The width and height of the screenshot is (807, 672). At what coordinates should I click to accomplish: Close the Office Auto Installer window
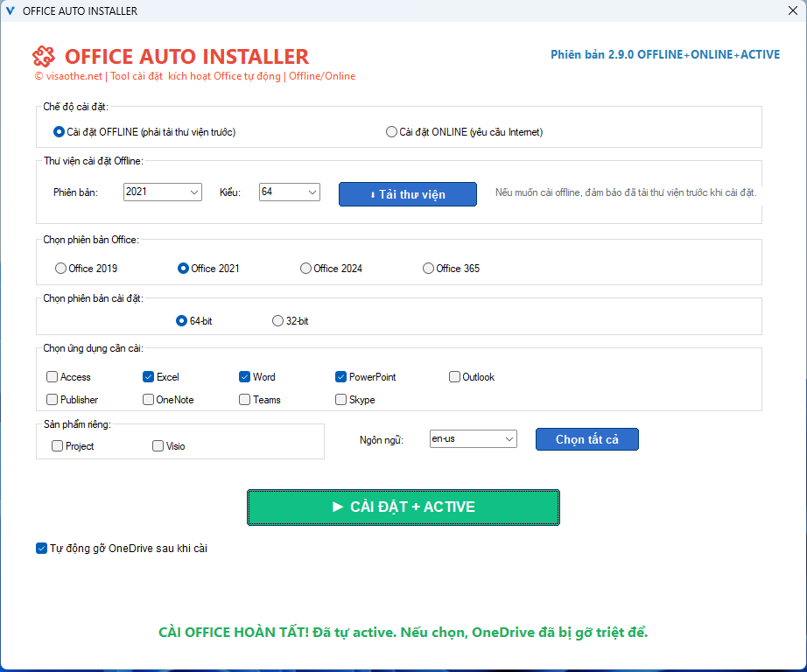point(793,10)
